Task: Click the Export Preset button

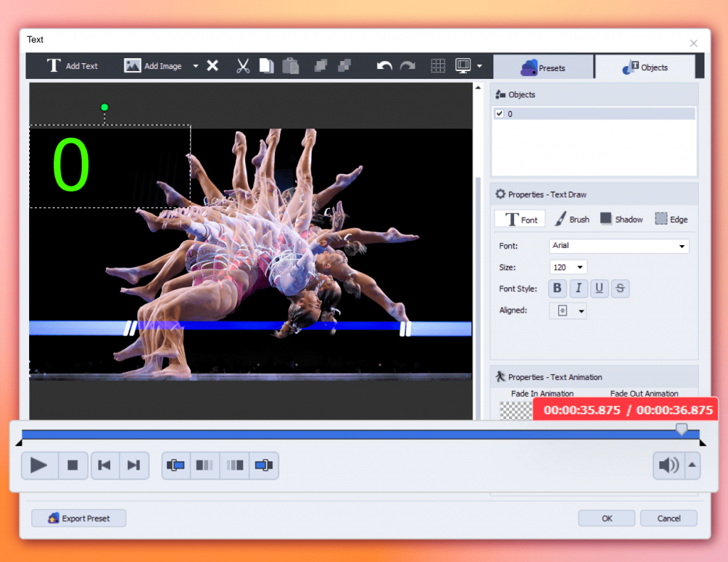Action: click(79, 518)
